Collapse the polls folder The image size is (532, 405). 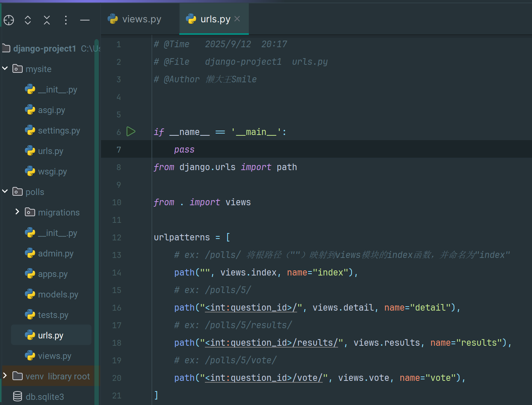5,191
